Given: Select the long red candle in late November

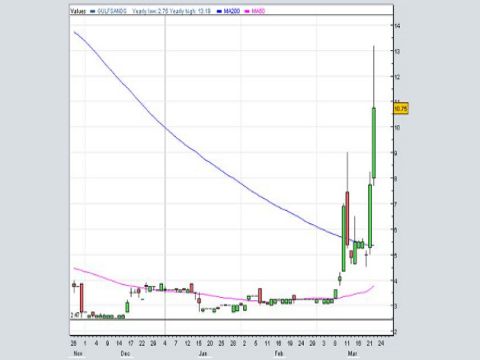Looking at the screenshot, I should (x=82, y=298).
